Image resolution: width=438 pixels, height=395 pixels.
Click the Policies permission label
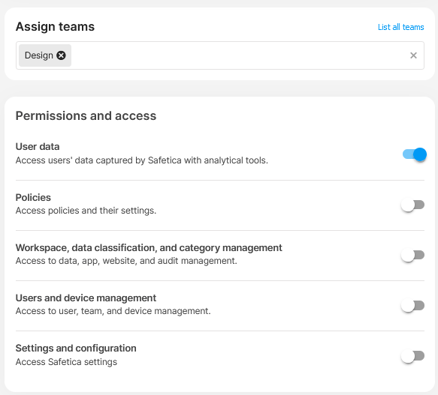pos(33,197)
